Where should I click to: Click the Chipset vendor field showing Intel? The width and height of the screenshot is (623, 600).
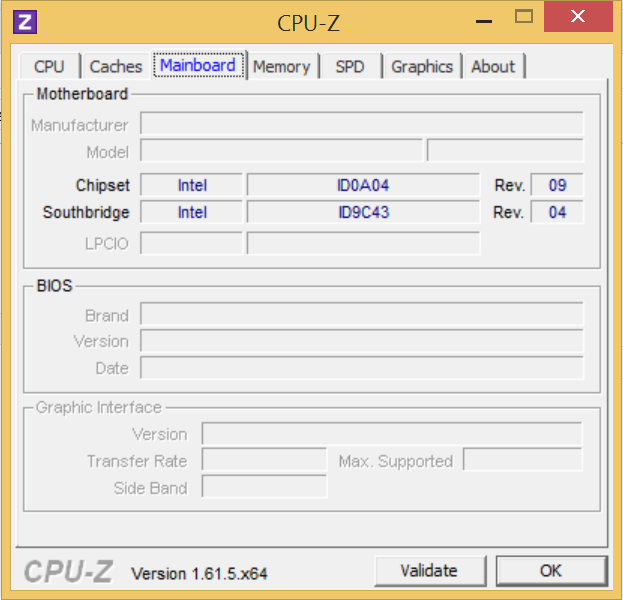tap(192, 185)
